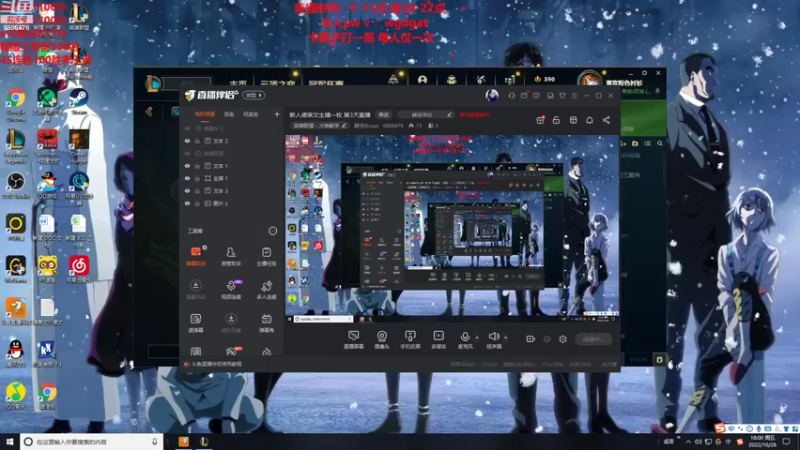The height and width of the screenshot is (450, 800).
Task: Open OBS Studio desktop icon
Action: (16, 185)
